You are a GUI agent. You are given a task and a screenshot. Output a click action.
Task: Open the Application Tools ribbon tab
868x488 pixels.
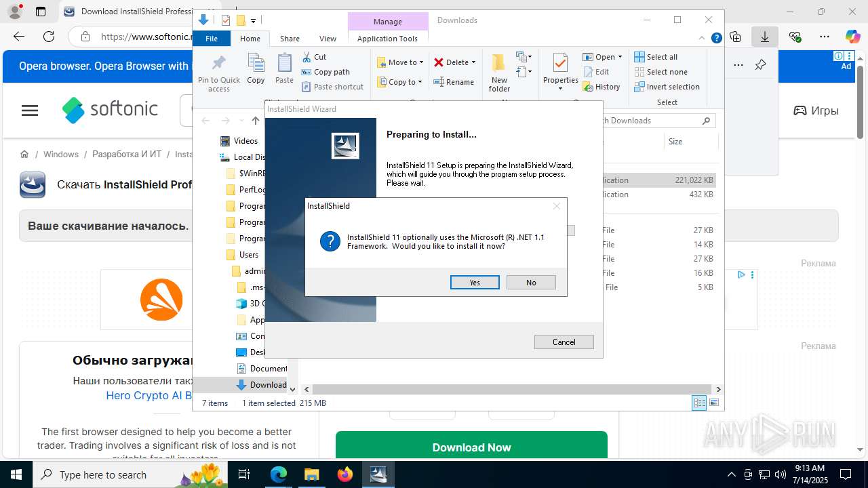[x=387, y=39]
